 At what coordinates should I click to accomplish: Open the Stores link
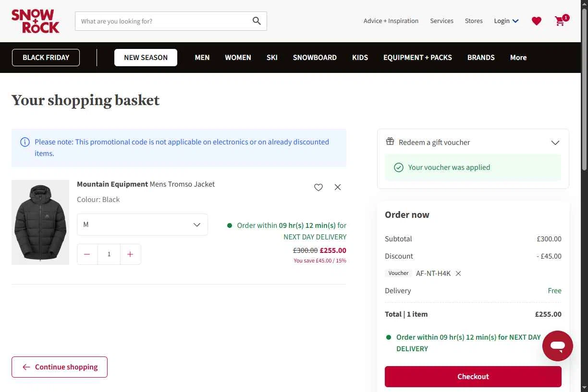(x=474, y=21)
